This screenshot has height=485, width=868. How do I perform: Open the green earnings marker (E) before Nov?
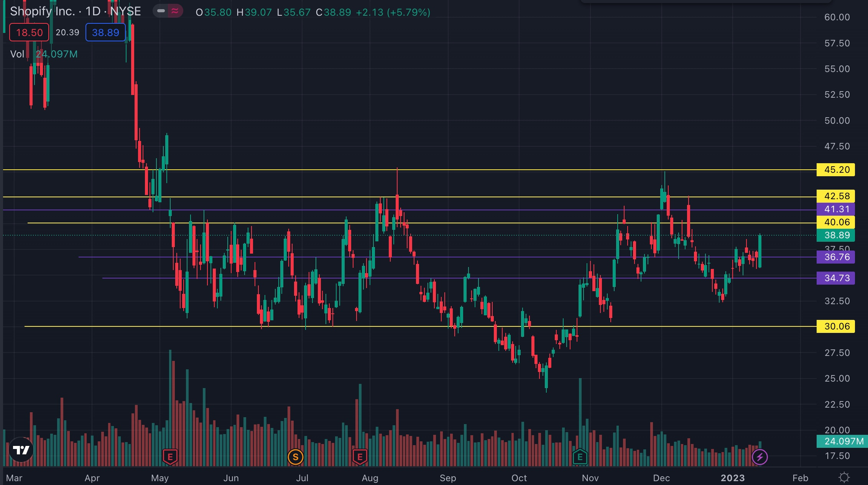(x=580, y=457)
